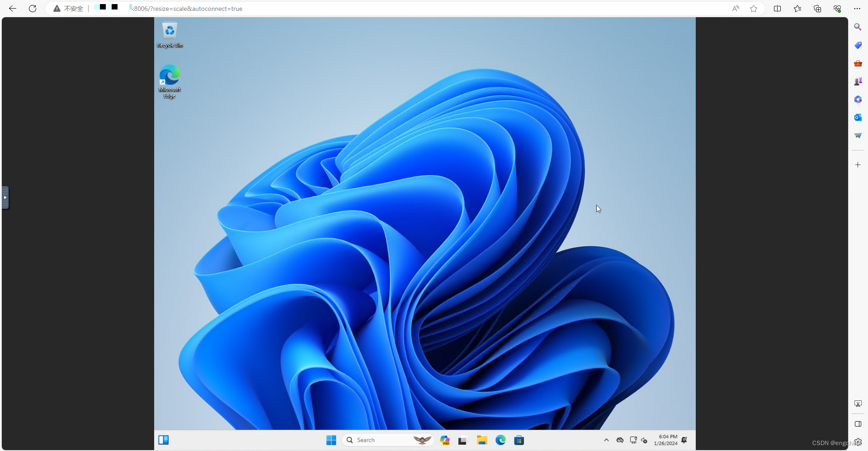
Task: Show hidden icons tray chevron
Action: 606,440
